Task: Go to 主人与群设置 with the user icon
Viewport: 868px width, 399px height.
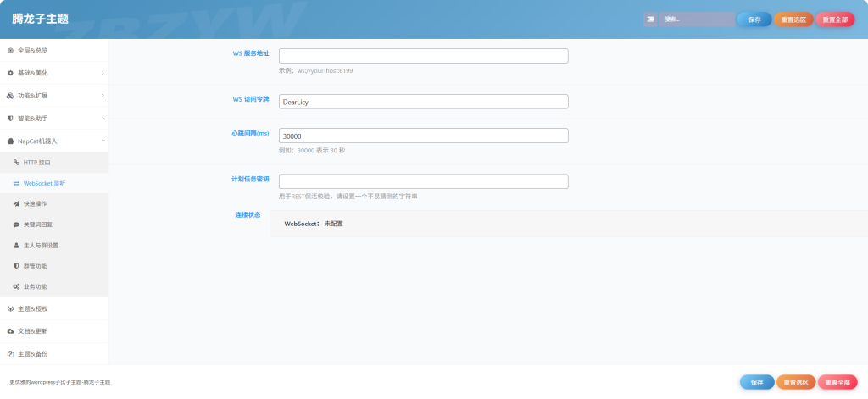Action: tap(41, 245)
